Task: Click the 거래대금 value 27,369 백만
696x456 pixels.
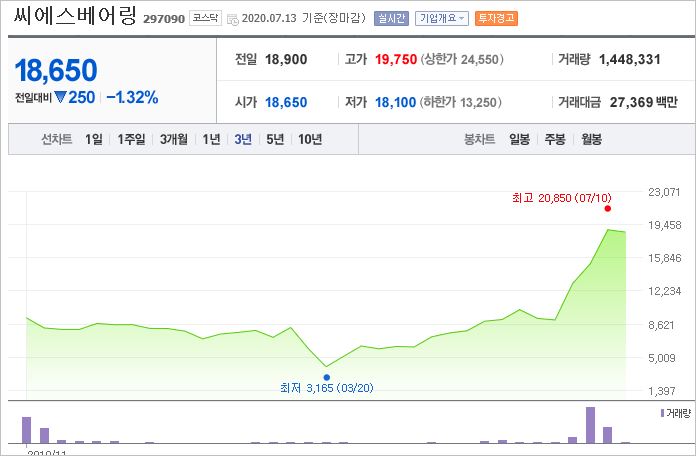Action: click(x=644, y=102)
